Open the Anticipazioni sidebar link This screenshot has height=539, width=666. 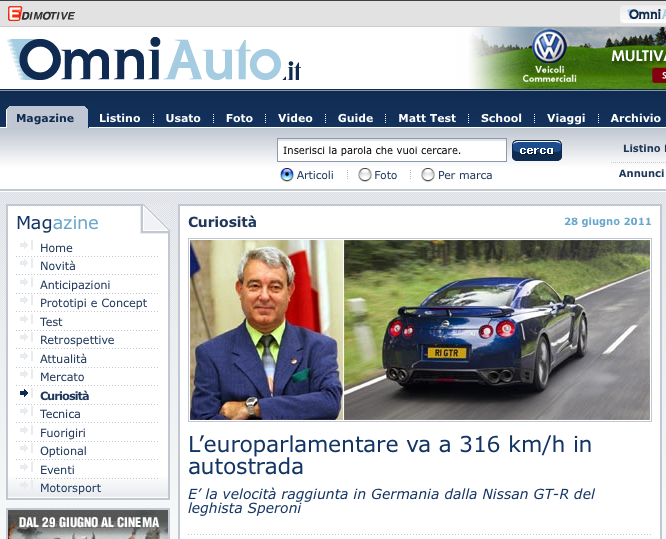pyautogui.click(x=75, y=285)
